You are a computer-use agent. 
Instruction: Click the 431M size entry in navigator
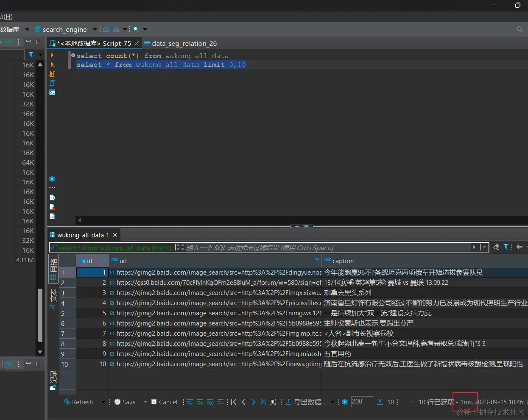pos(25,260)
